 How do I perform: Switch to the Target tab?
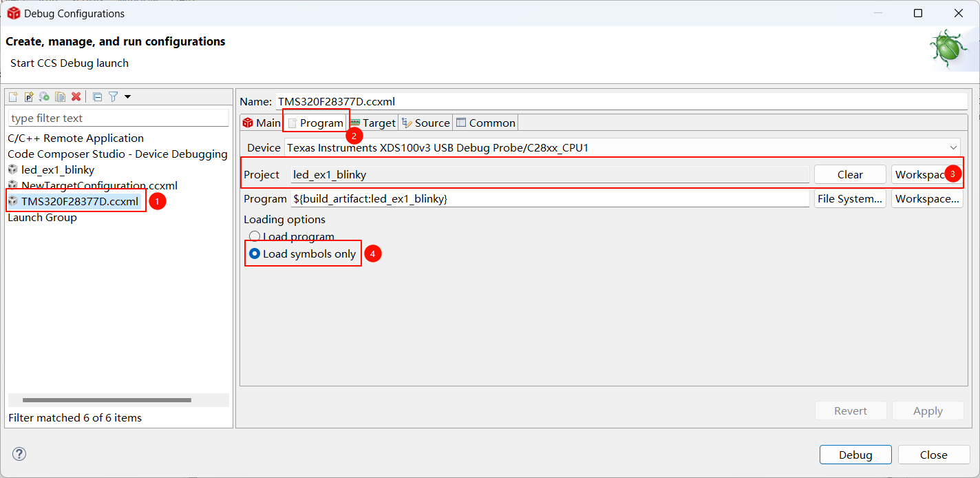pyautogui.click(x=372, y=123)
